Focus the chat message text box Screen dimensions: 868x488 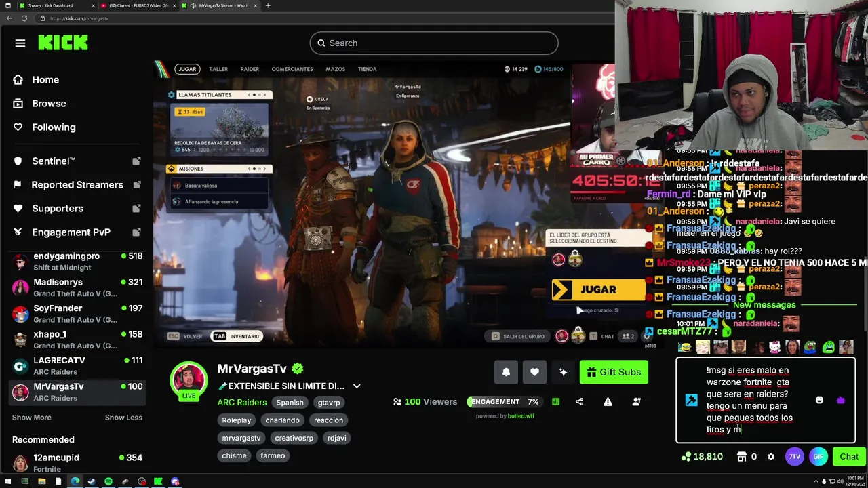(749, 400)
